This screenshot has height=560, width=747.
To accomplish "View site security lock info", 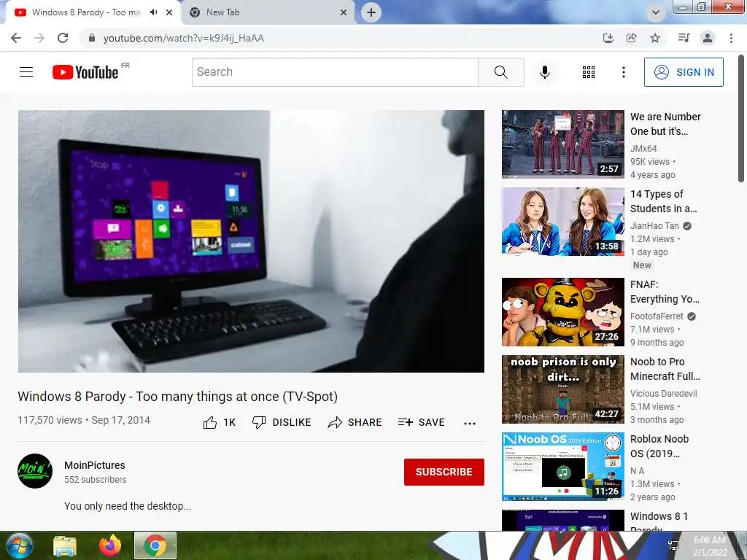I will pos(92,38).
